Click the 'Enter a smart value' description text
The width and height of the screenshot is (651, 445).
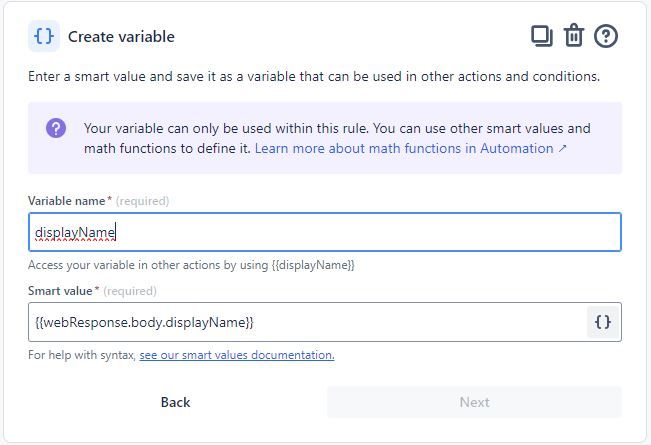pyautogui.click(x=314, y=76)
